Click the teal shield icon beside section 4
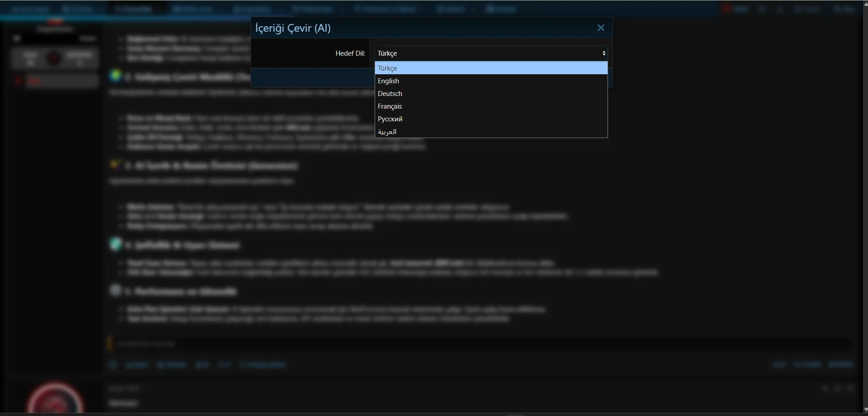This screenshot has width=868, height=416. pos(116,244)
